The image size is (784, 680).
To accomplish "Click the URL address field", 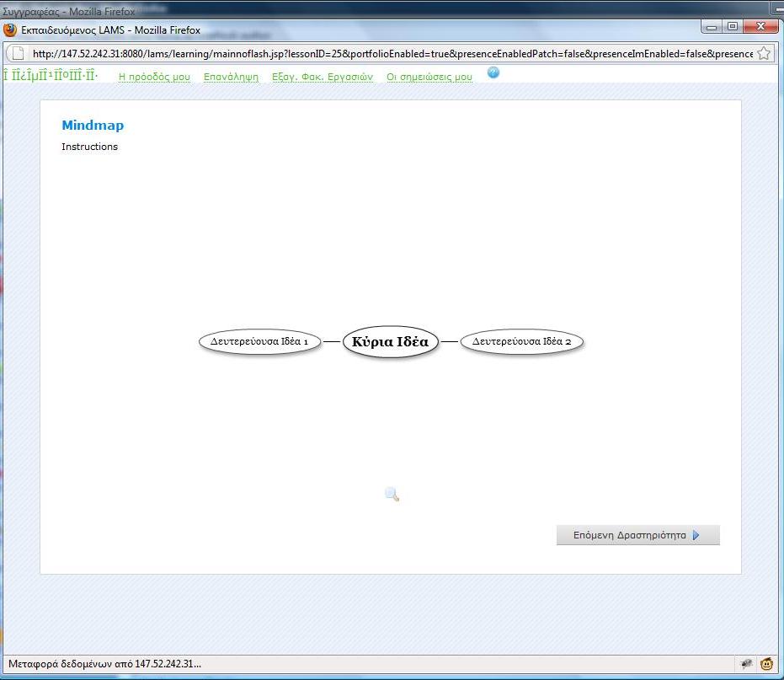I will 387,54.
